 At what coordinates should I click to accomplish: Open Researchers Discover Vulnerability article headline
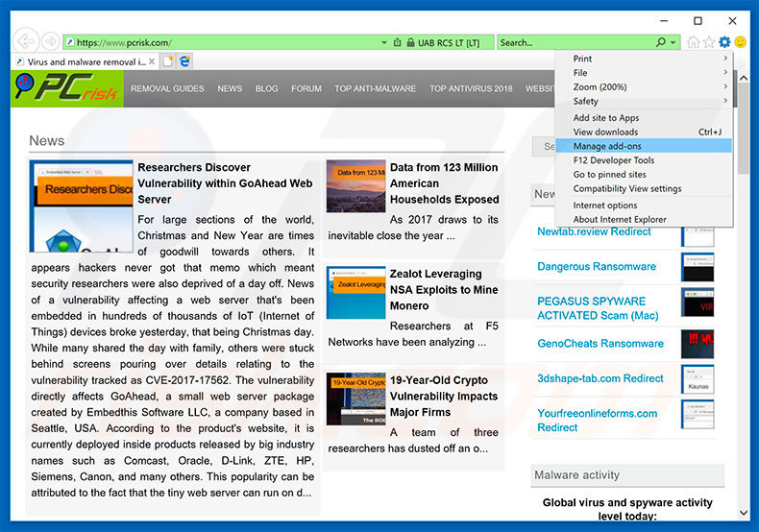tap(225, 183)
